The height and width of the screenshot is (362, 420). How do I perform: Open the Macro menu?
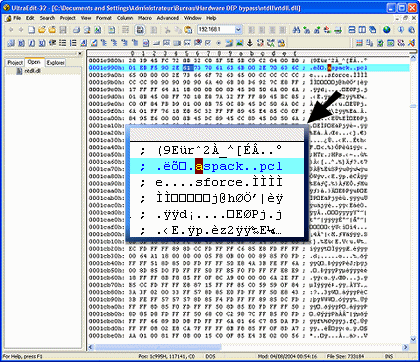(x=145, y=18)
